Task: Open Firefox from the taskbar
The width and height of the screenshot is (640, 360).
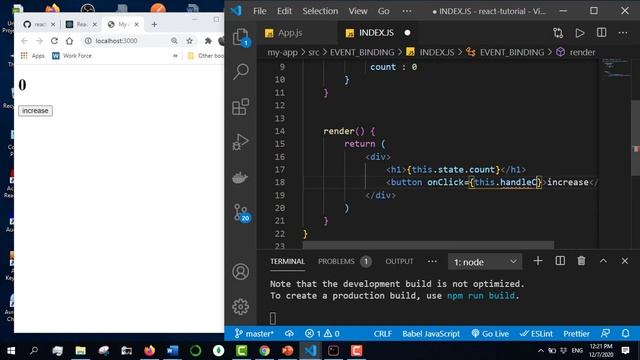Action: point(149,351)
